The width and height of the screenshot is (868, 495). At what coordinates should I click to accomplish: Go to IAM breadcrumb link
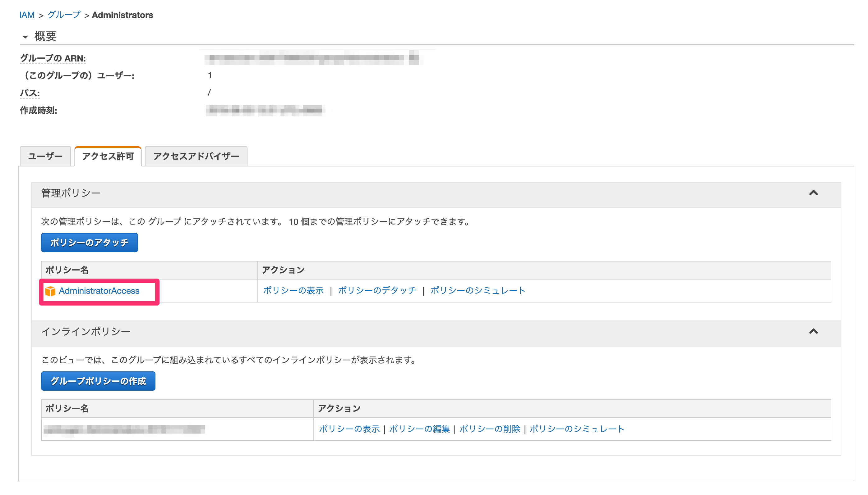(27, 15)
